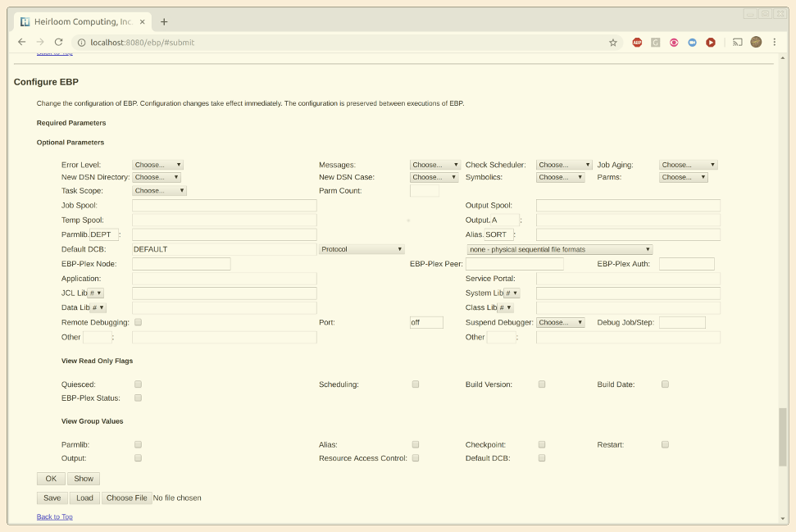Image resolution: width=796 pixels, height=532 pixels.
Task: Open the gray square extension icon
Action: pyautogui.click(x=655, y=43)
